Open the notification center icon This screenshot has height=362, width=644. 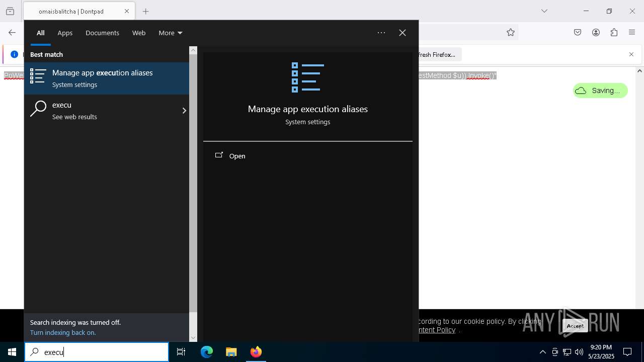(627, 352)
